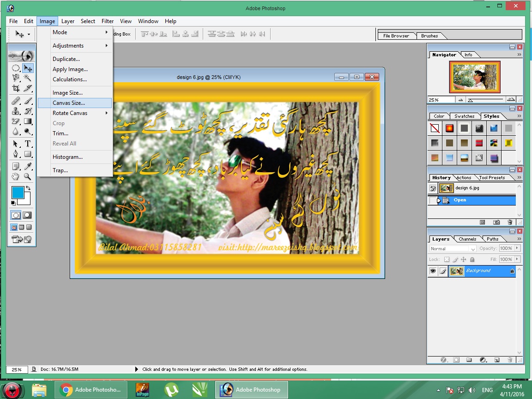
Task: Add layer style in Layers panel
Action: [x=443, y=360]
